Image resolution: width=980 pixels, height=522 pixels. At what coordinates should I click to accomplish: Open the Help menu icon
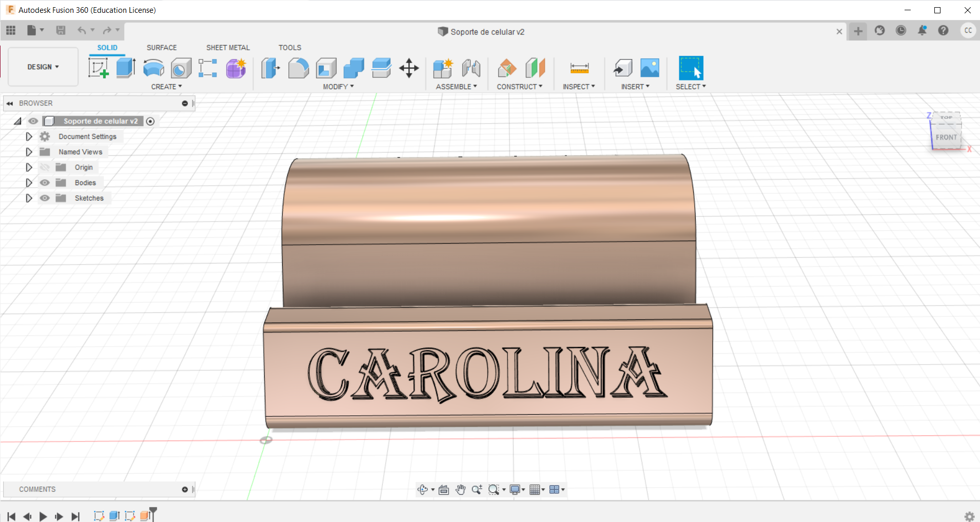943,30
